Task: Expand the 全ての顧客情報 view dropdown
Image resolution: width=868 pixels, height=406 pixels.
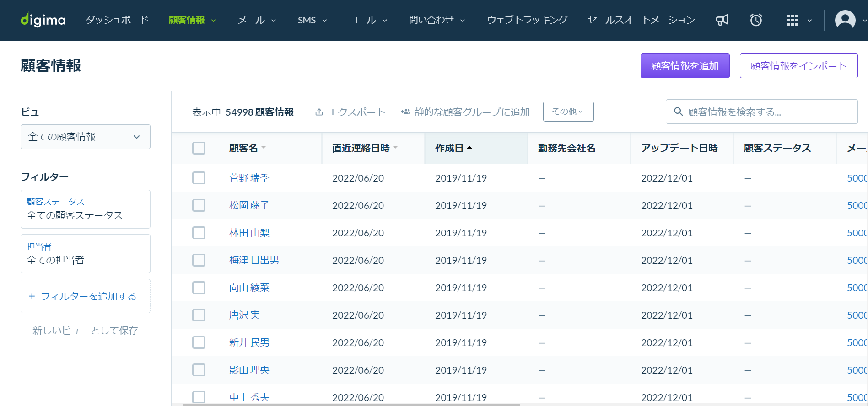Action: (x=86, y=137)
